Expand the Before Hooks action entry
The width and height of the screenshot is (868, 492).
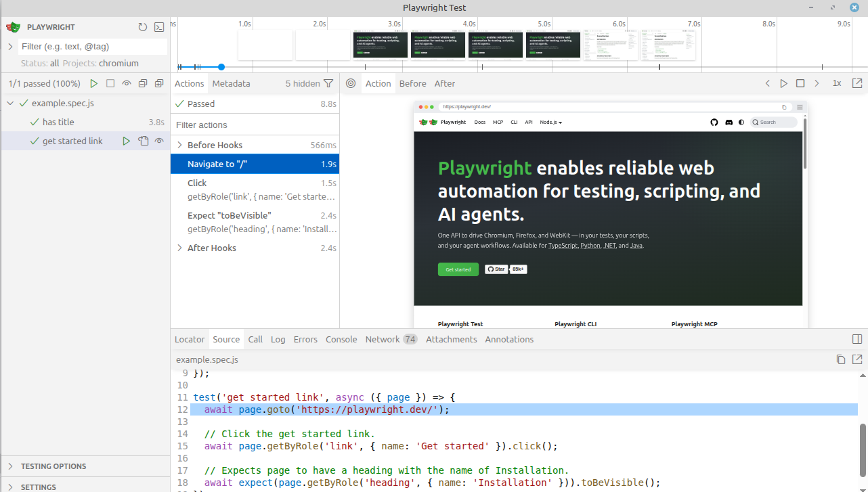(179, 145)
